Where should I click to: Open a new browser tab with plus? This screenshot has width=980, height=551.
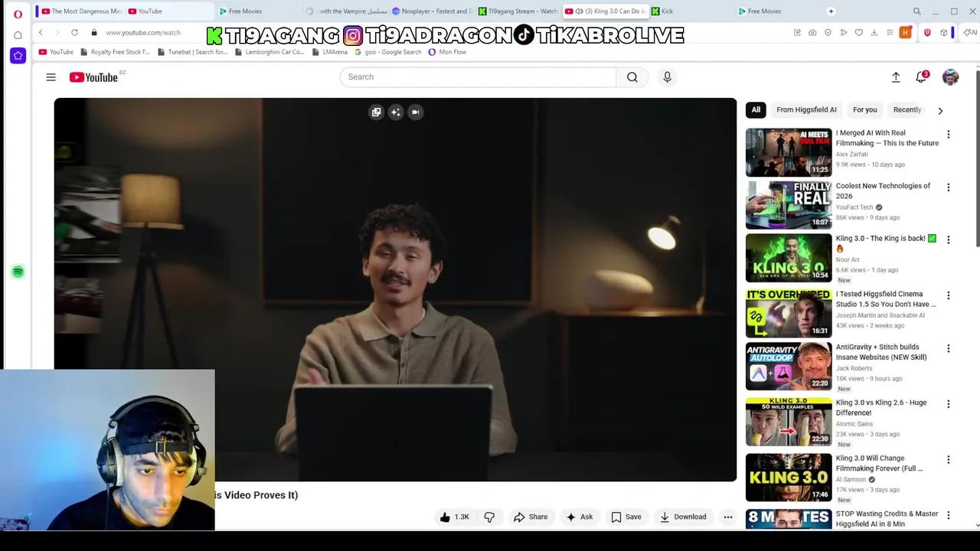(831, 11)
